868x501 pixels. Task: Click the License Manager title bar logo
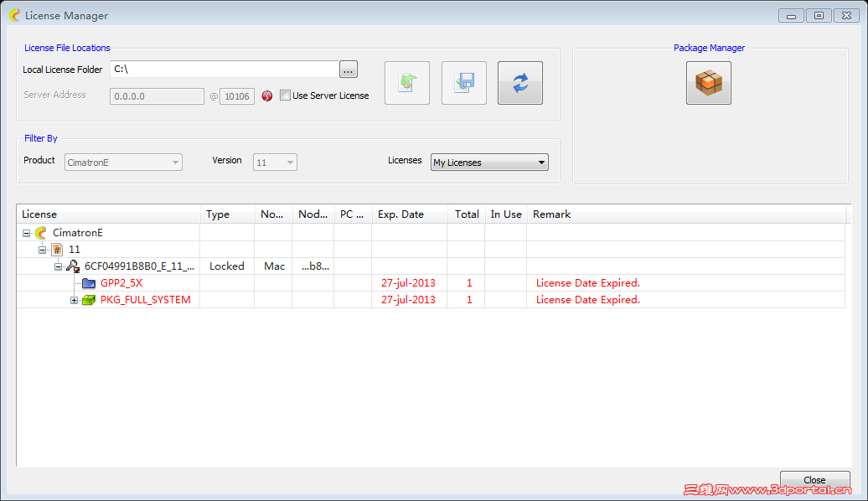pyautogui.click(x=15, y=16)
